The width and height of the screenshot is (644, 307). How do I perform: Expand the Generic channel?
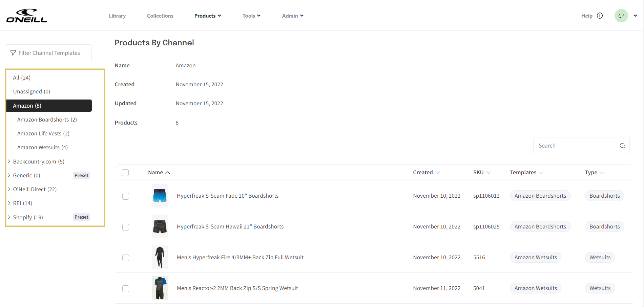click(9, 175)
